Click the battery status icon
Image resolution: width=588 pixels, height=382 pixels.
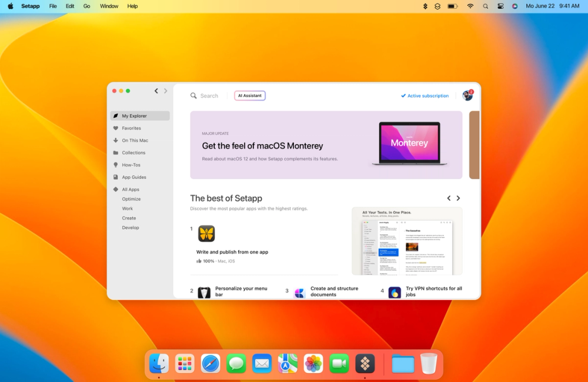click(x=453, y=6)
